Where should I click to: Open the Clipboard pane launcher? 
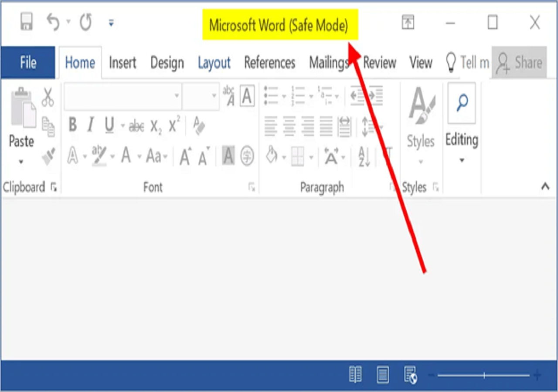click(54, 187)
